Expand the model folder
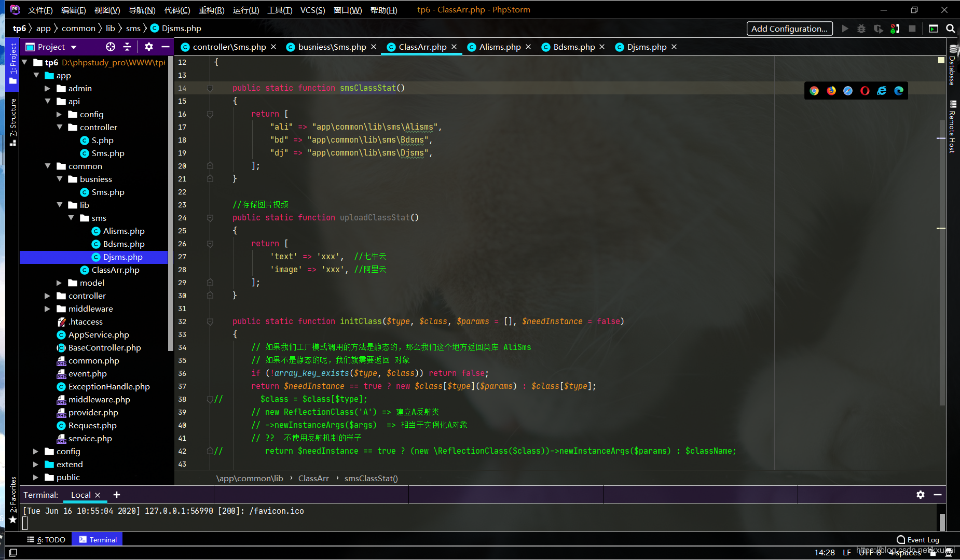 click(59, 283)
